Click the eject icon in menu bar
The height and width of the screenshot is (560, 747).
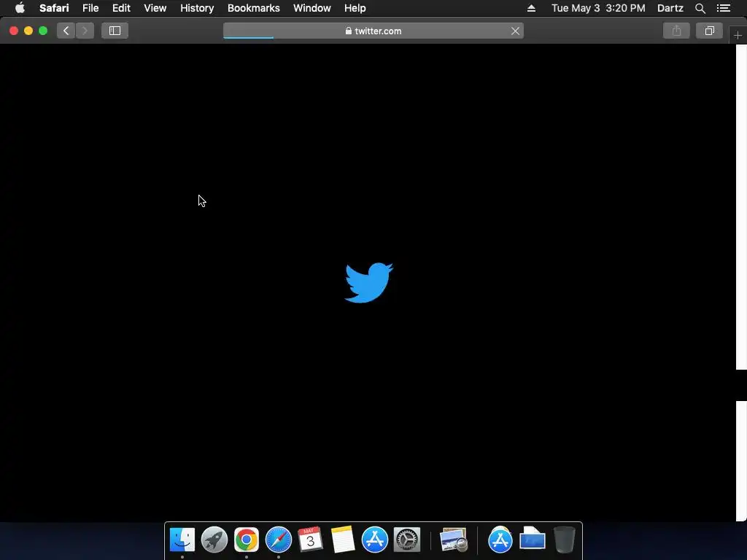point(531,8)
